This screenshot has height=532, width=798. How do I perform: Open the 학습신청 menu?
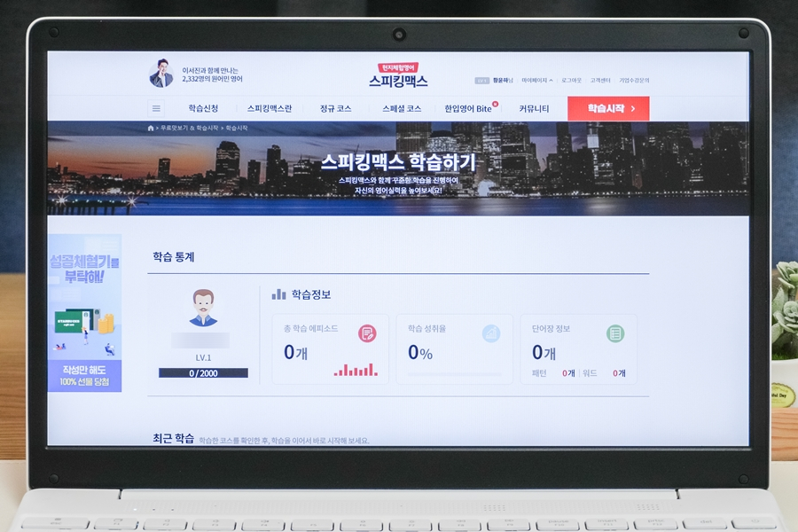click(203, 108)
